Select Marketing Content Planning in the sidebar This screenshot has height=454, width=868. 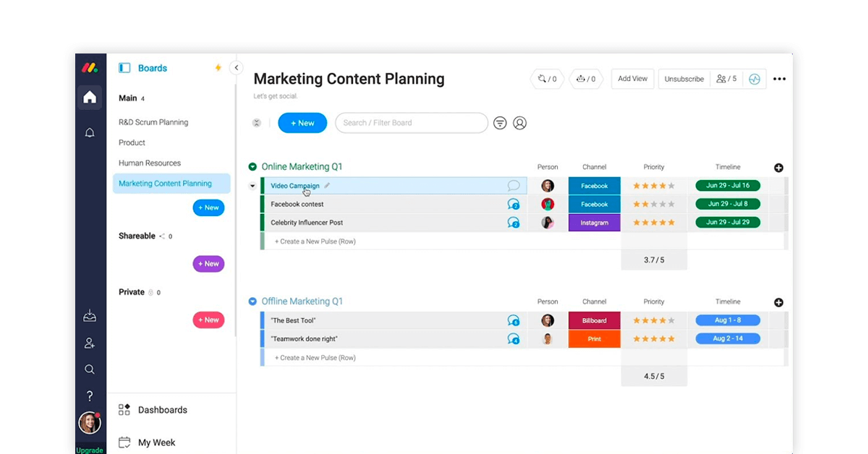[x=171, y=184]
